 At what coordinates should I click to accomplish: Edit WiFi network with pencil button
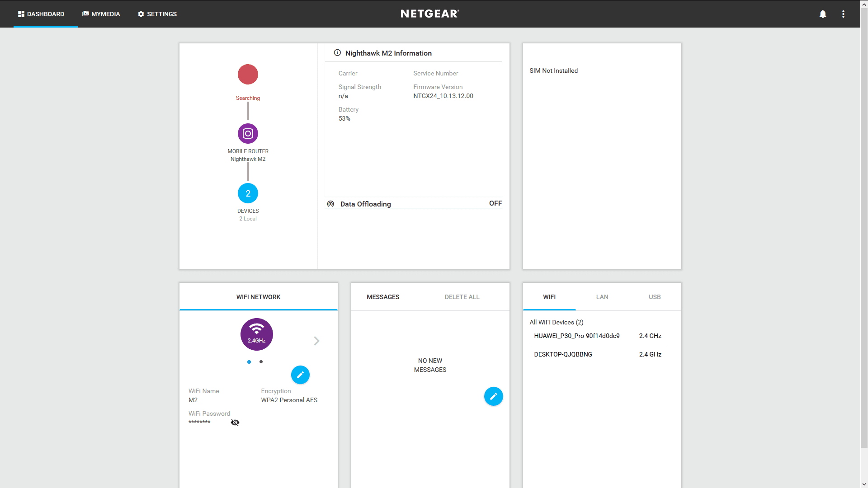coord(300,375)
